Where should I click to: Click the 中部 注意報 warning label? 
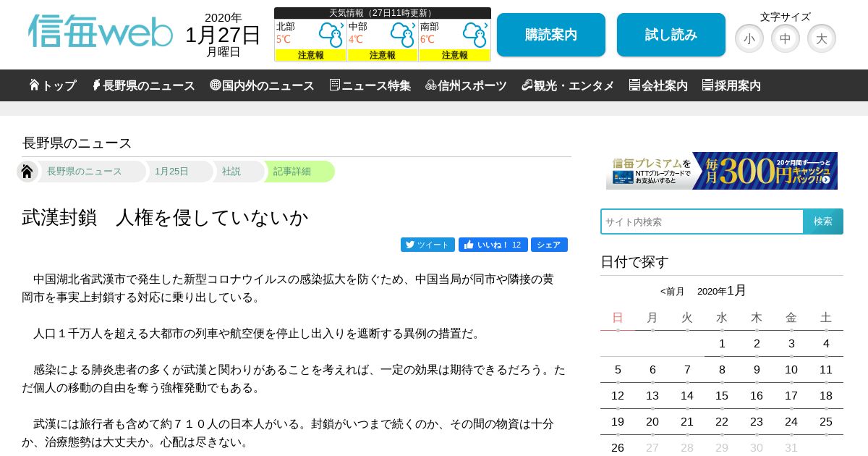click(383, 55)
